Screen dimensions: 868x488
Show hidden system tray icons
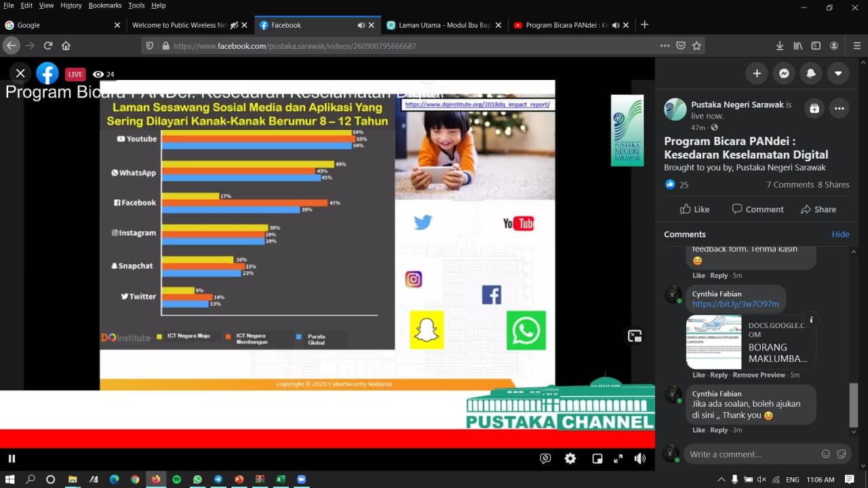(722, 479)
